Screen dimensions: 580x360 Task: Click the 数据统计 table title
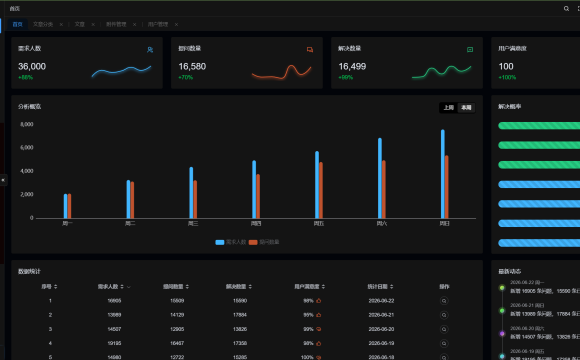[29, 272]
